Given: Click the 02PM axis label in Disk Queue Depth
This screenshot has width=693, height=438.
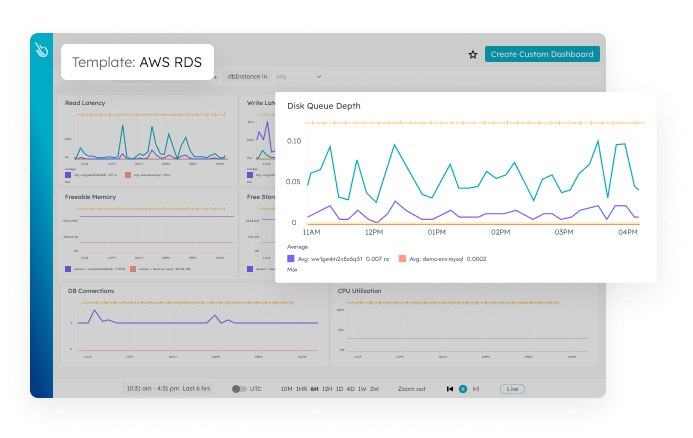Looking at the screenshot, I should 500,232.
